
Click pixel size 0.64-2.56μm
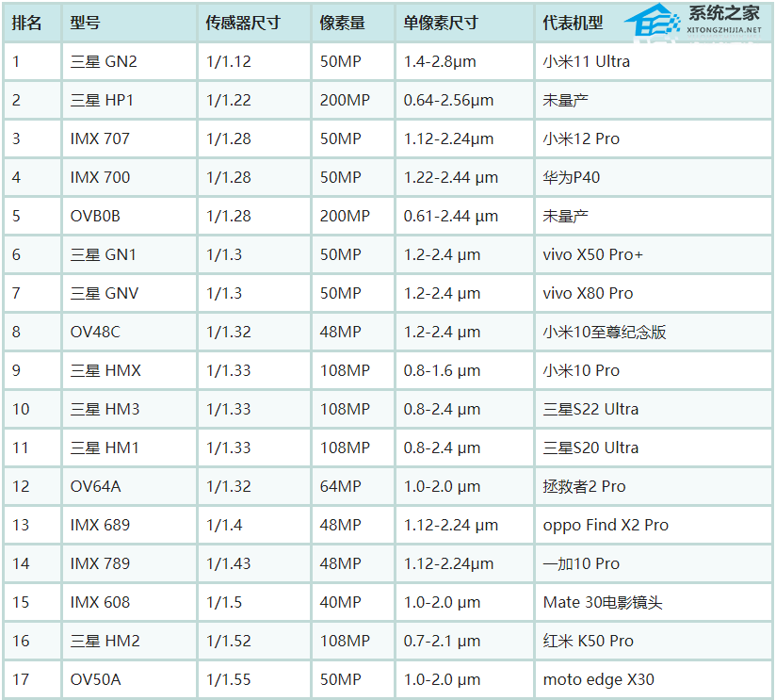coord(449,100)
